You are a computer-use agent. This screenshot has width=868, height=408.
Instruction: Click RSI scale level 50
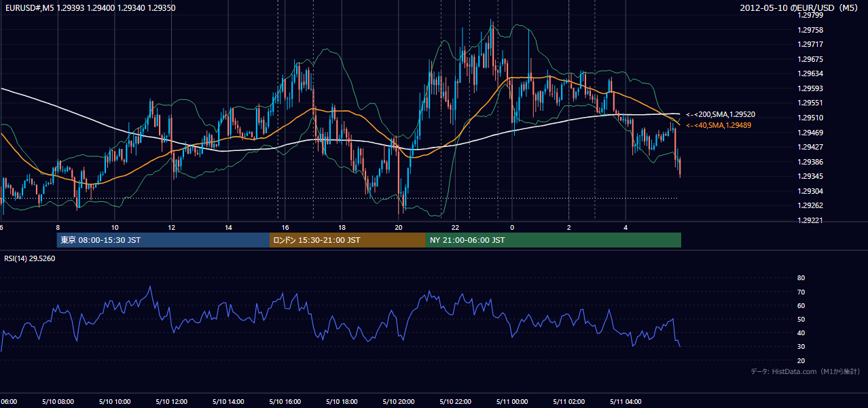[x=801, y=319]
